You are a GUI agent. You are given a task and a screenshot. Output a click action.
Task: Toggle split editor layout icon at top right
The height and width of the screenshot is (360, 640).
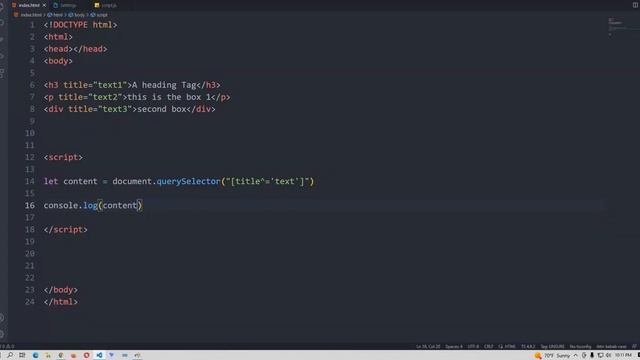pyautogui.click(x=635, y=5)
